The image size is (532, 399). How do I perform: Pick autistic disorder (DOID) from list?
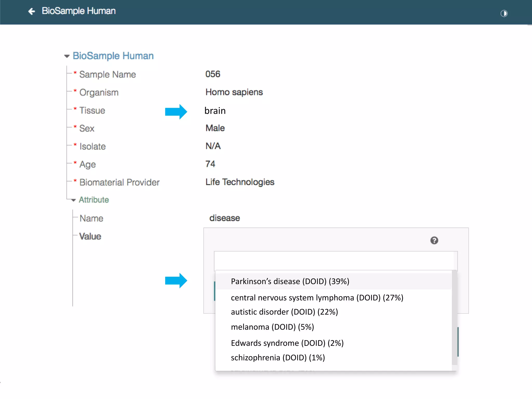click(284, 312)
